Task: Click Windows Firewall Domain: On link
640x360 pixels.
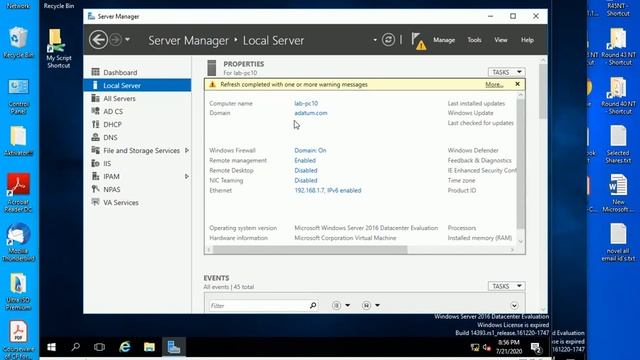Action: pos(310,150)
